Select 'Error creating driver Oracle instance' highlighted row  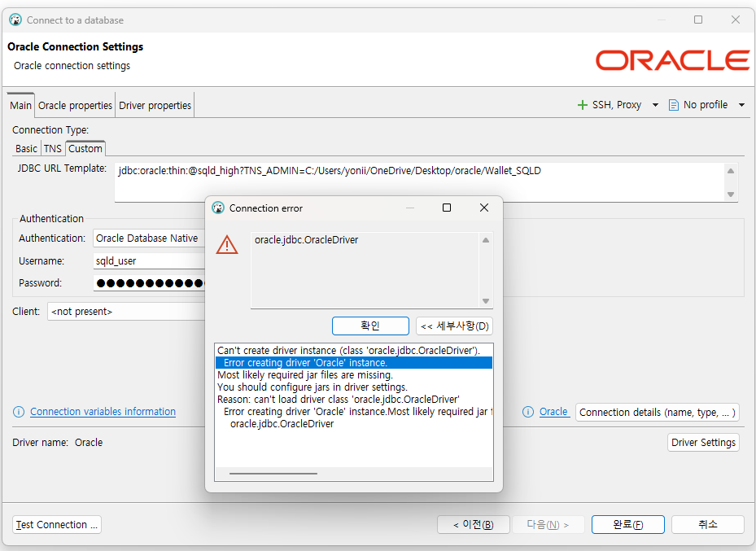tap(353, 362)
